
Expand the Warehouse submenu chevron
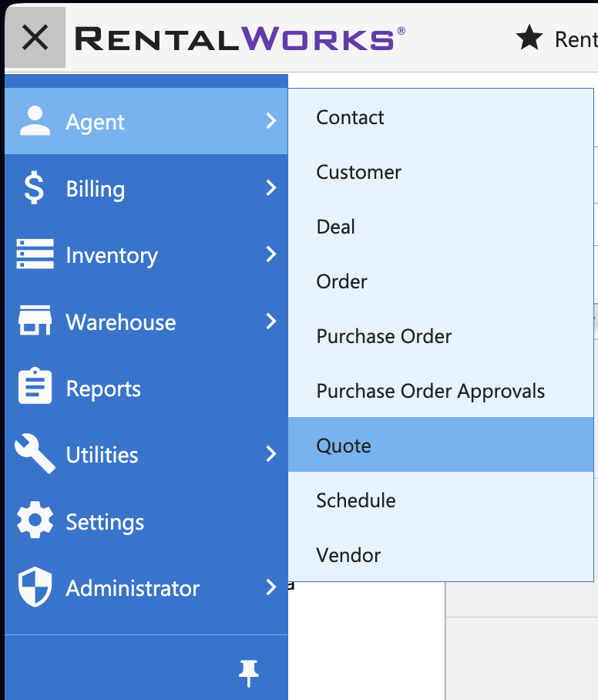(x=271, y=321)
